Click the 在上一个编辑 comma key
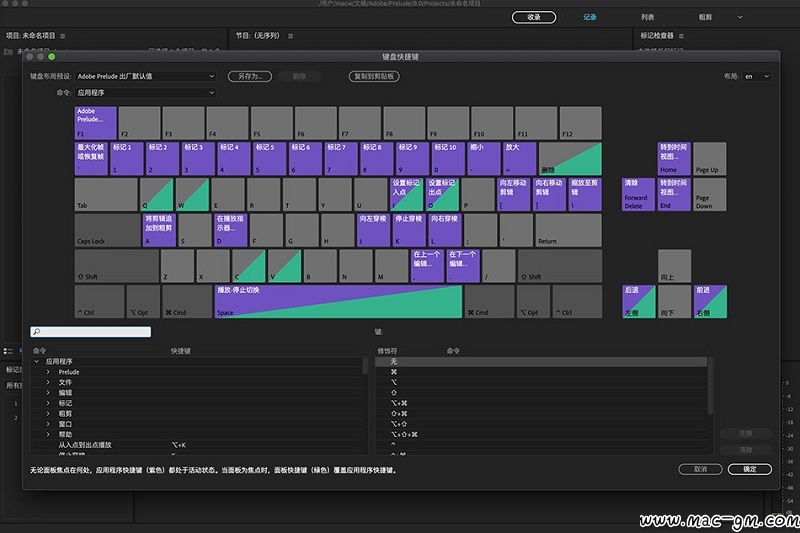The image size is (800, 533). [x=427, y=266]
